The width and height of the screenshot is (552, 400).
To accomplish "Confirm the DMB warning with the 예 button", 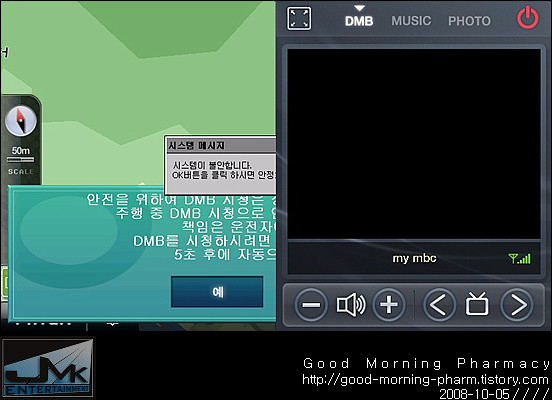I will [x=217, y=292].
